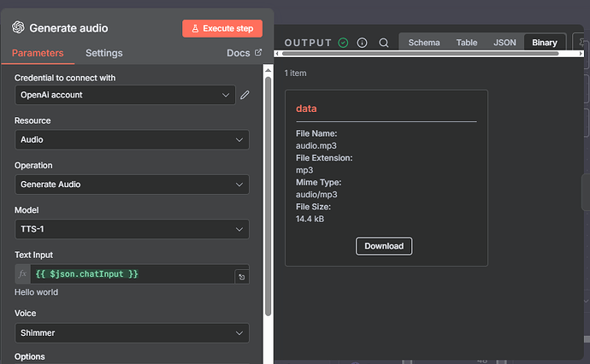Expand the Model dropdown showing TTS-1
This screenshot has width=590, height=364.
(x=132, y=229)
